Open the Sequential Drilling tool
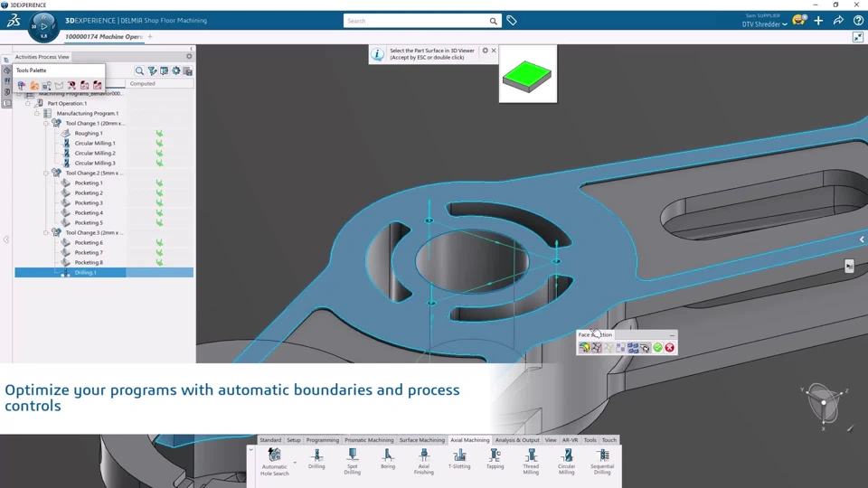The height and width of the screenshot is (488, 868). (x=602, y=462)
